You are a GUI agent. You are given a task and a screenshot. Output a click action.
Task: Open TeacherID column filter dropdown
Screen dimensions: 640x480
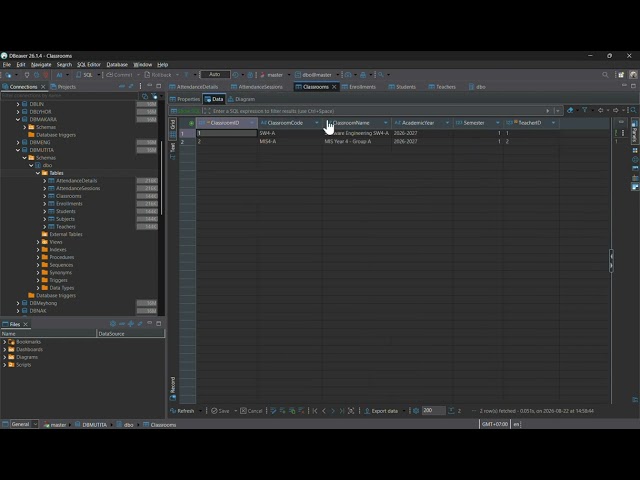tap(553, 123)
